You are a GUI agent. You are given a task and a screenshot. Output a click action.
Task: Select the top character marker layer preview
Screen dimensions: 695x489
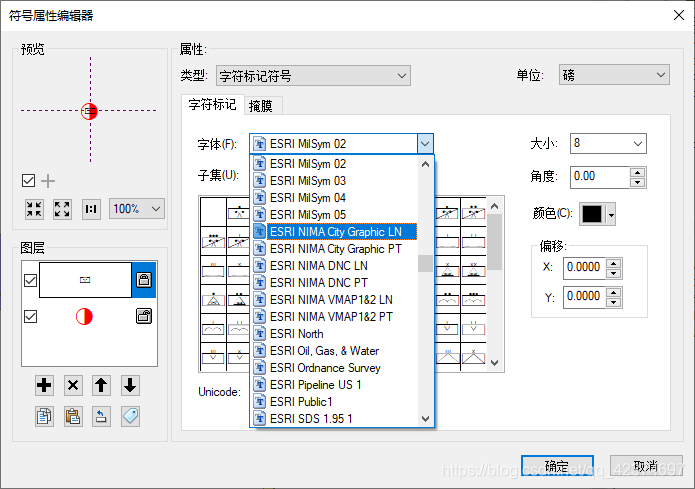coord(85,280)
